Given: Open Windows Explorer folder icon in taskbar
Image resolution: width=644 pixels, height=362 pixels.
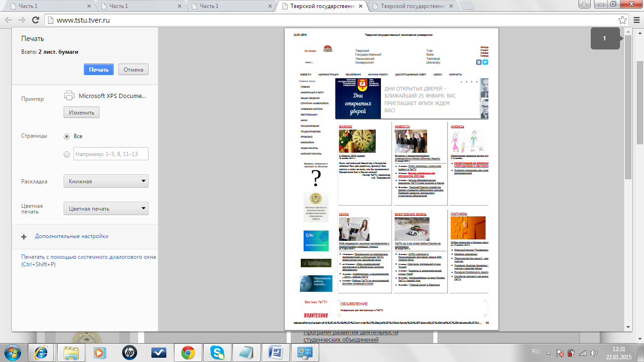Looking at the screenshot, I should click(x=71, y=352).
